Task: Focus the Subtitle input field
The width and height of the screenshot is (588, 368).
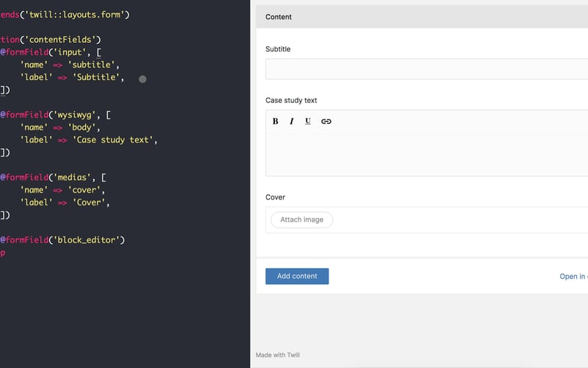Action: 427,69
